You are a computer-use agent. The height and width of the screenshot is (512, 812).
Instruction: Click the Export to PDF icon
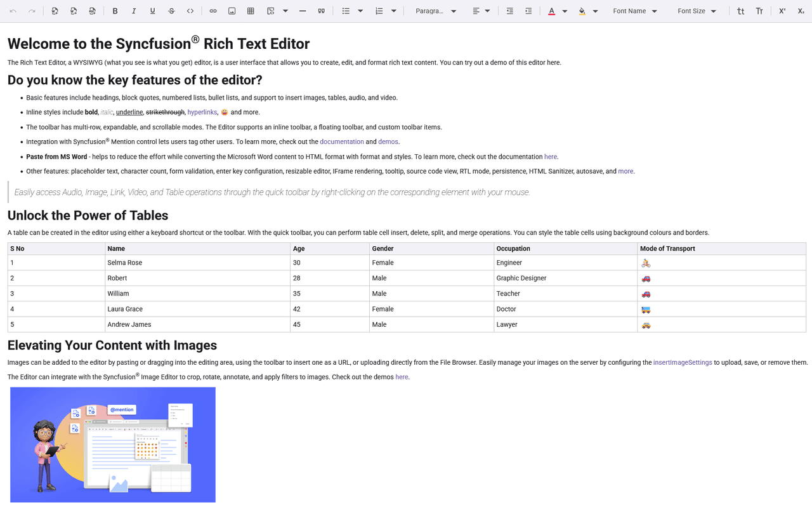coord(93,11)
